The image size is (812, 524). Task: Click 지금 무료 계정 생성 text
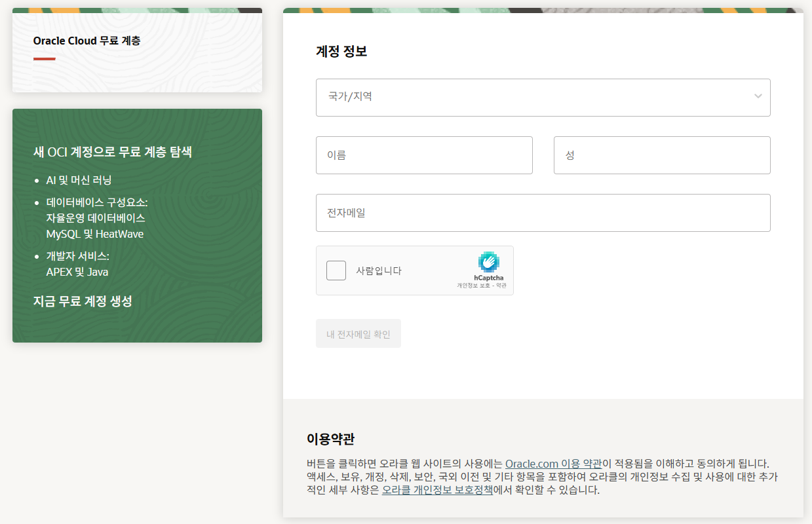(83, 301)
